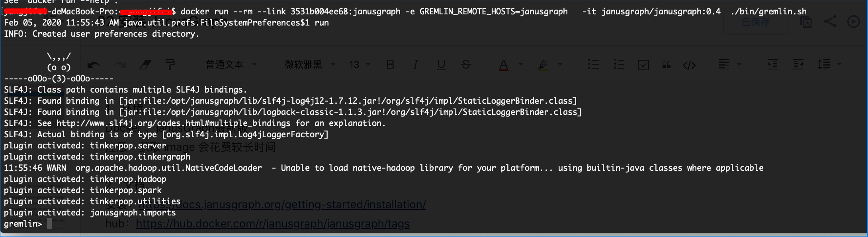The image size is (868, 237).
Task: Insert a code block
Action: (690, 64)
